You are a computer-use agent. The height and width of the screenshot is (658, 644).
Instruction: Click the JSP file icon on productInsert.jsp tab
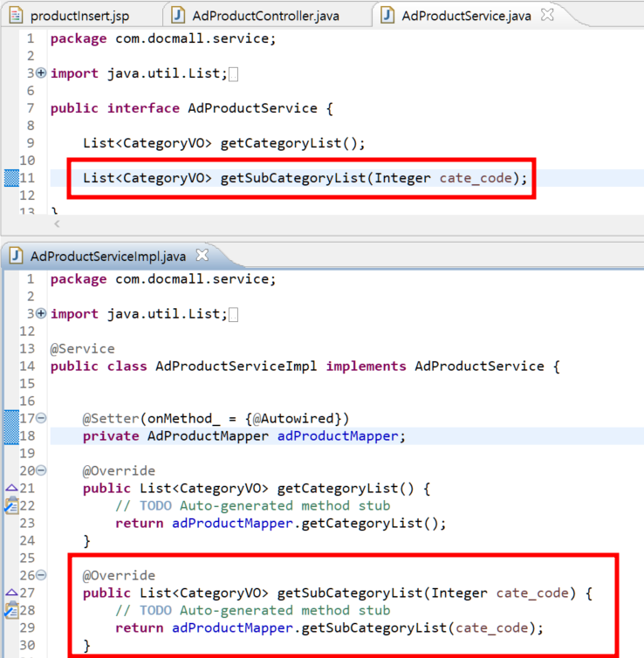[x=16, y=16]
